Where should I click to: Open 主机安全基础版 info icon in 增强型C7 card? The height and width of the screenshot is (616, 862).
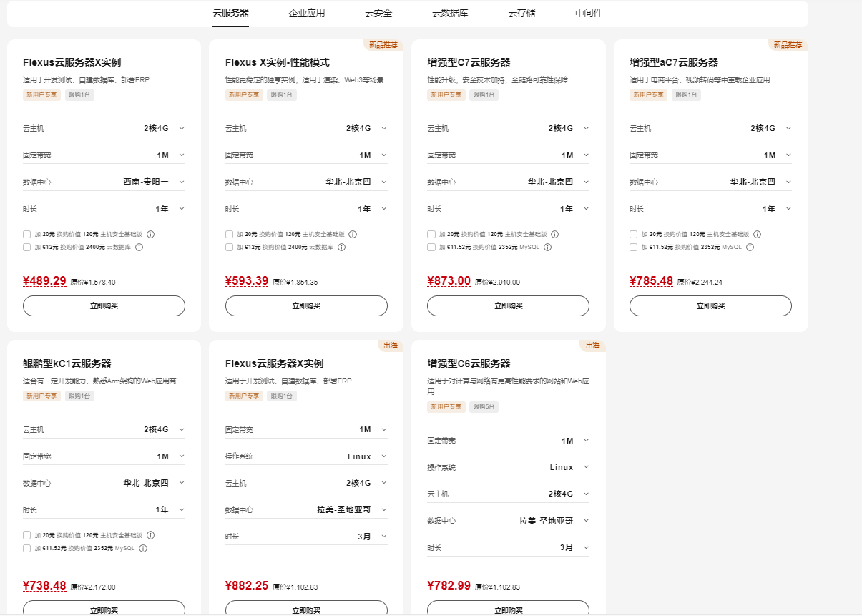click(x=554, y=234)
